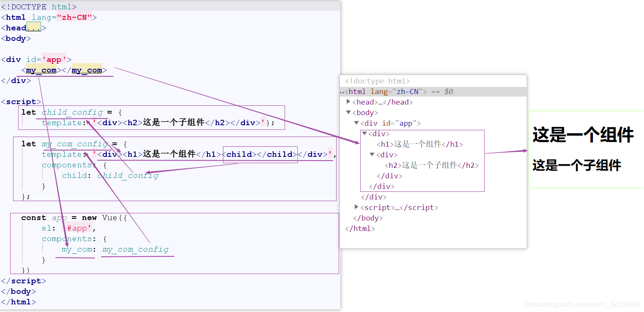
Task: Click the h2 这是一个子组件 template string in the editor
Action: coord(178,123)
